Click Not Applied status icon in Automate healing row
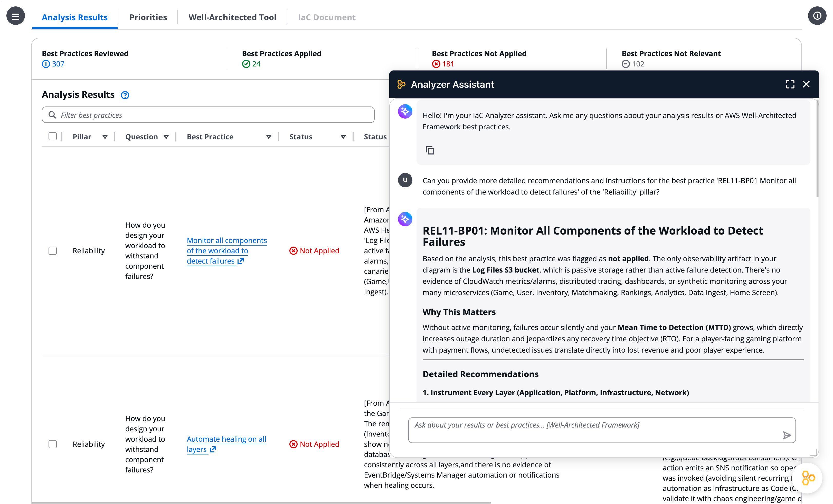This screenshot has height=504, width=833. click(293, 444)
